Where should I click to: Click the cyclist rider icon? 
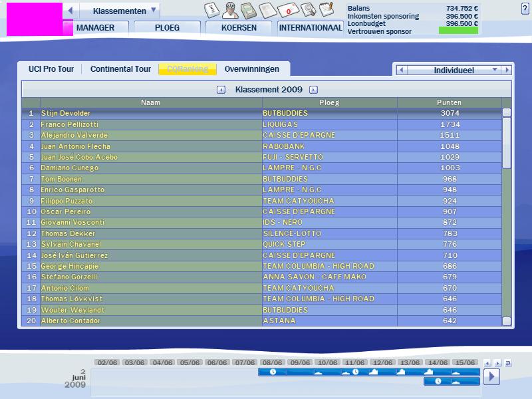pyautogui.click(x=229, y=10)
